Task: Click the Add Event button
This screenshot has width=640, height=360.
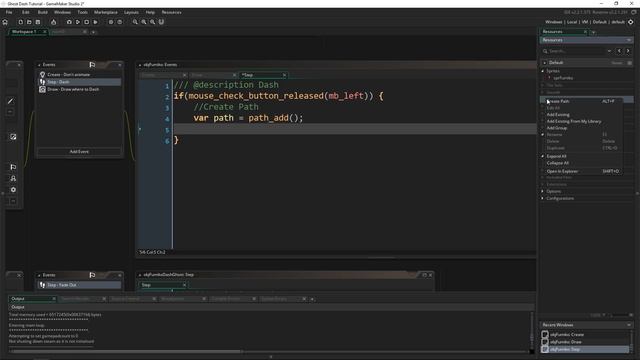Action: [x=79, y=151]
